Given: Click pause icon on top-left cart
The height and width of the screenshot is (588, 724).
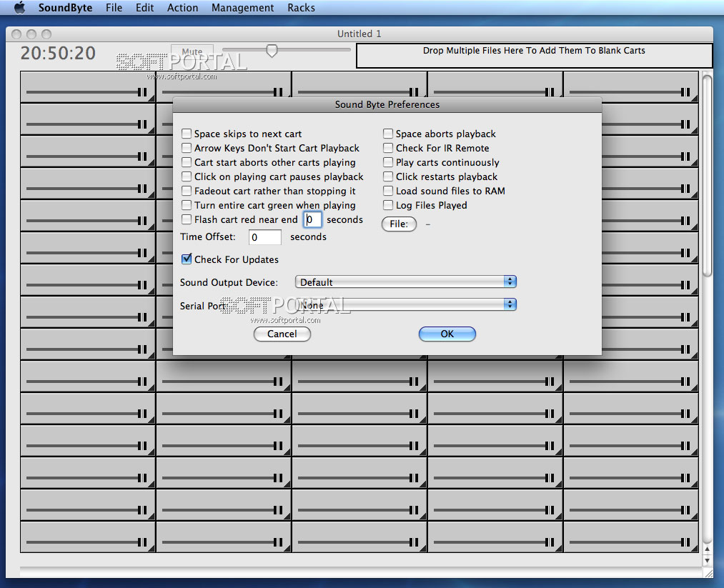Looking at the screenshot, I should coord(142,92).
